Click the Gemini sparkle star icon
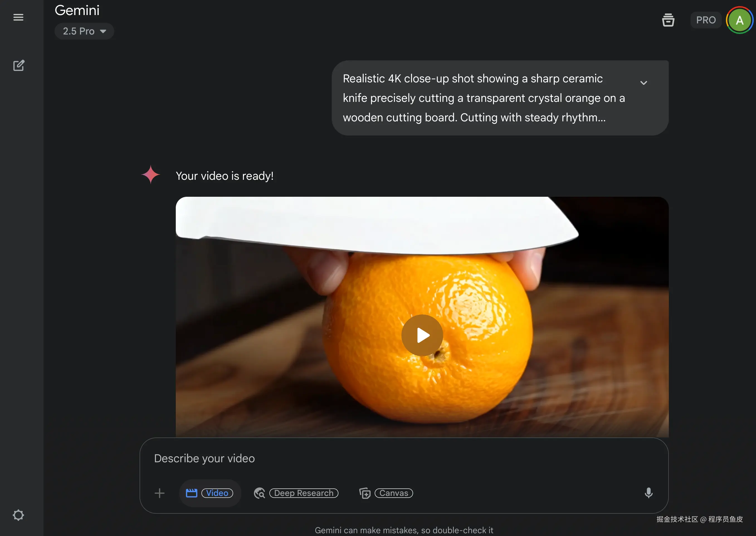The image size is (756, 536). coord(151,174)
